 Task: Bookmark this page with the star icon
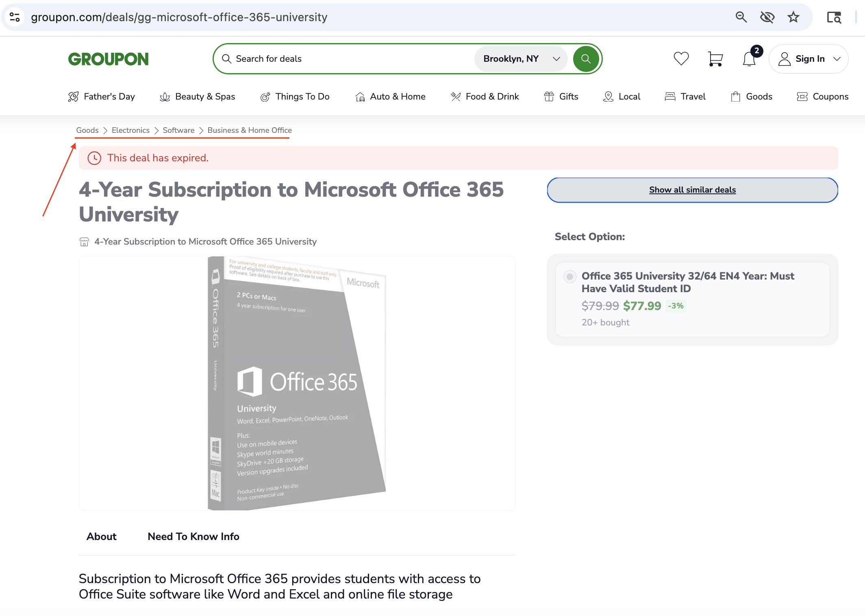coord(793,17)
